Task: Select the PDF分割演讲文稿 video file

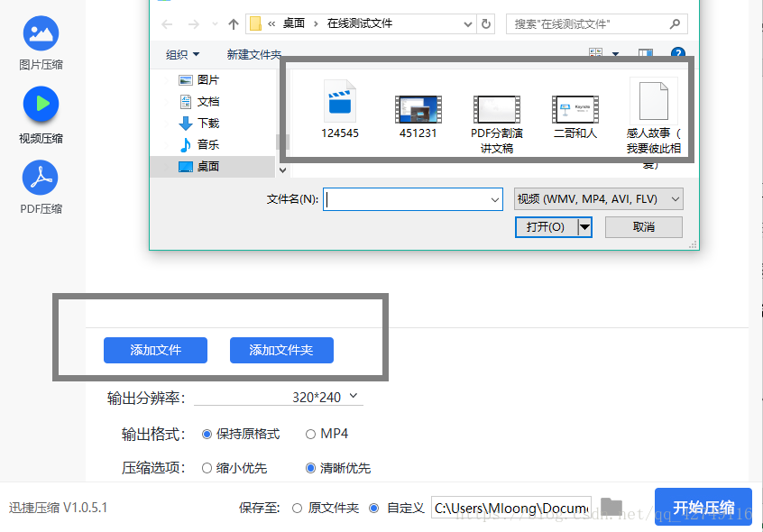Action: 496,124
